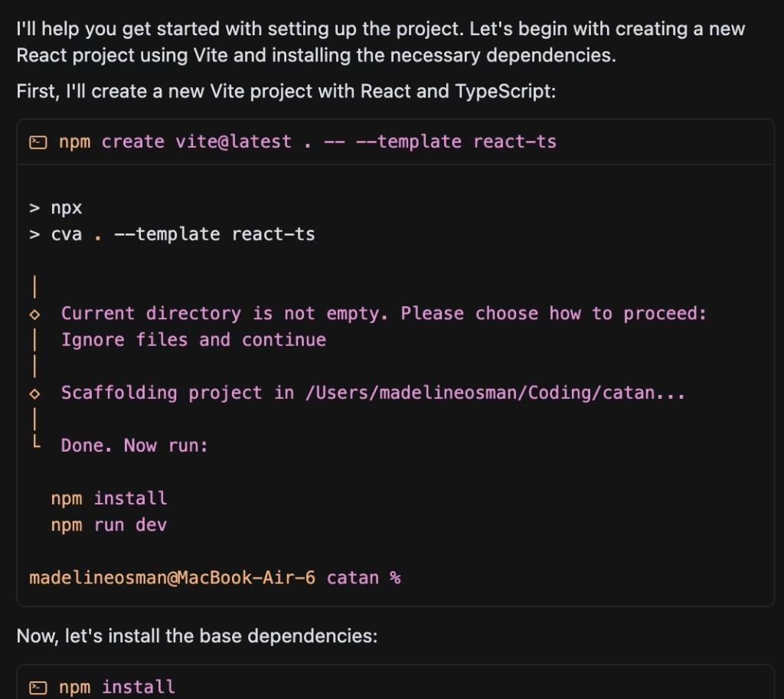
Task: Click the diamond icon before 'Current directory' message
Action: pyautogui.click(x=33, y=312)
